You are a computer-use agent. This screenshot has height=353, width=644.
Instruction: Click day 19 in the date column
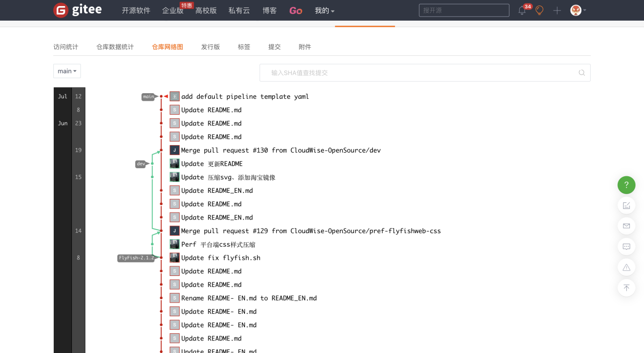[x=78, y=150]
